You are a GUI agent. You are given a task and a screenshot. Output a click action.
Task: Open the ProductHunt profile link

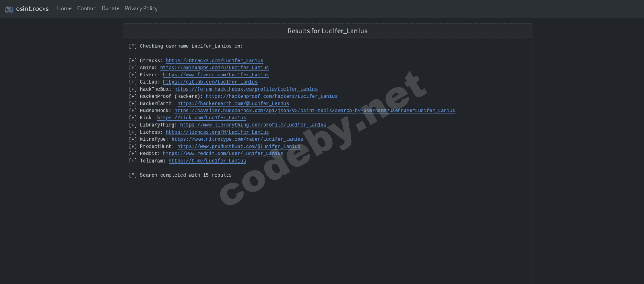(239, 146)
